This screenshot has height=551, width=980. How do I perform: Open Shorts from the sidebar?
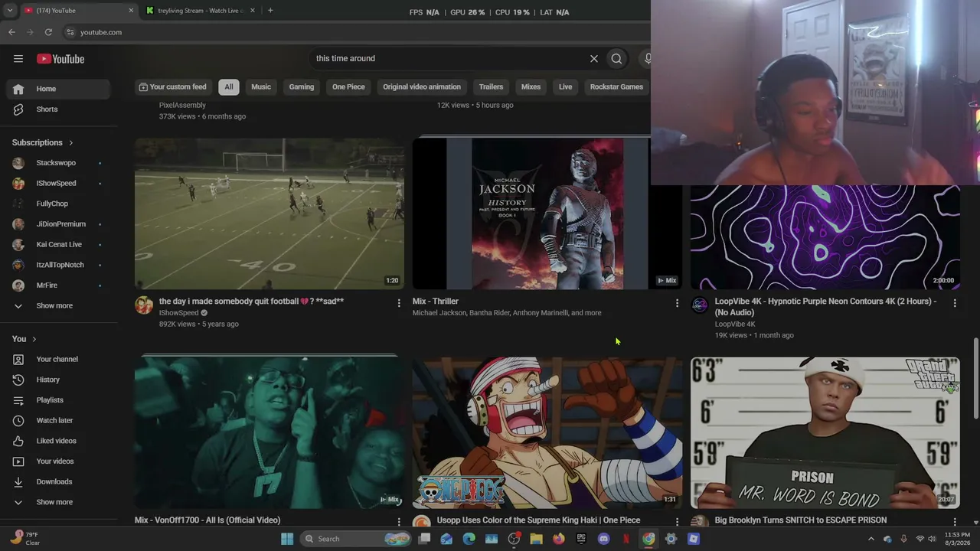pos(58,109)
